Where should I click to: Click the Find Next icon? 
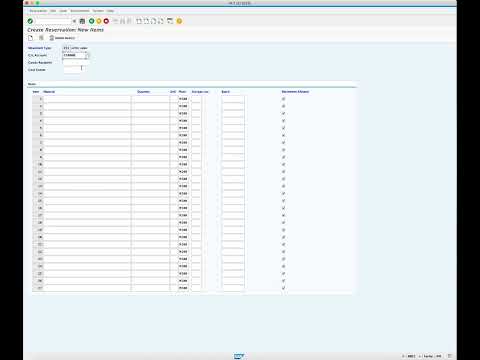129,21
